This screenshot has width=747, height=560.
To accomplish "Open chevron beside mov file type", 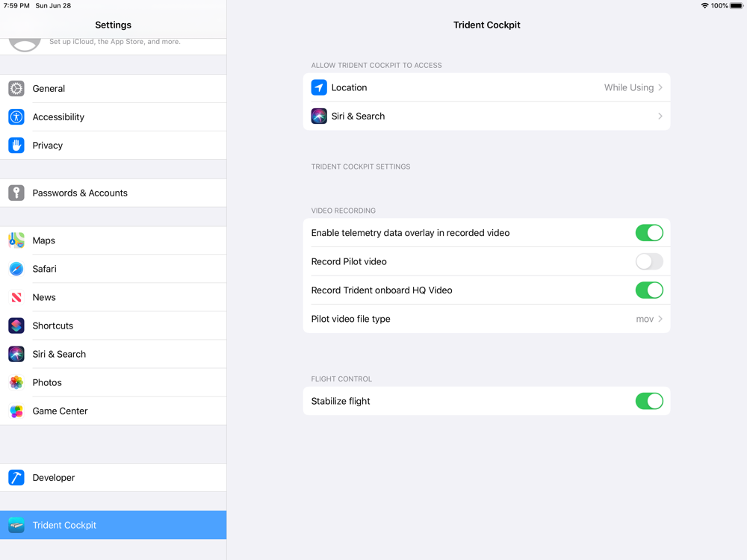I will (660, 319).
